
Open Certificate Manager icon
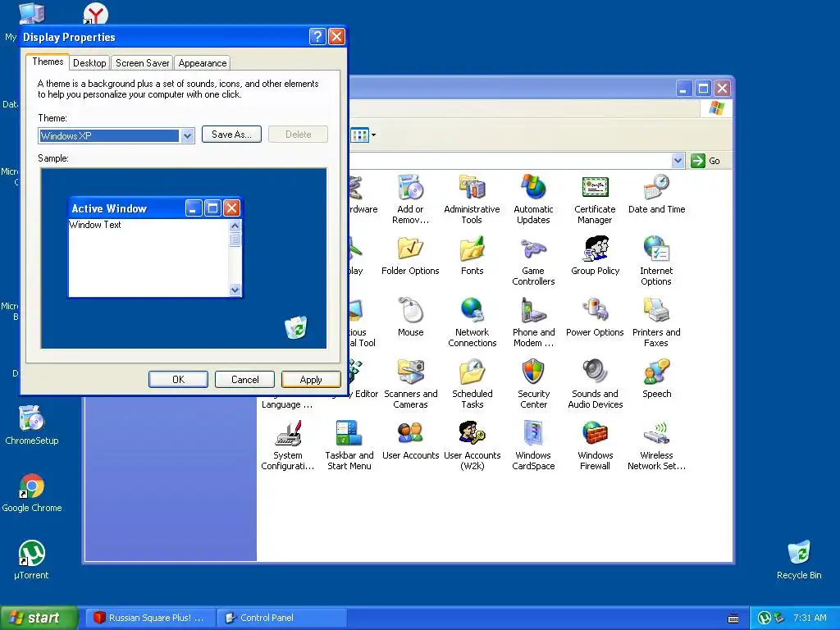595,188
